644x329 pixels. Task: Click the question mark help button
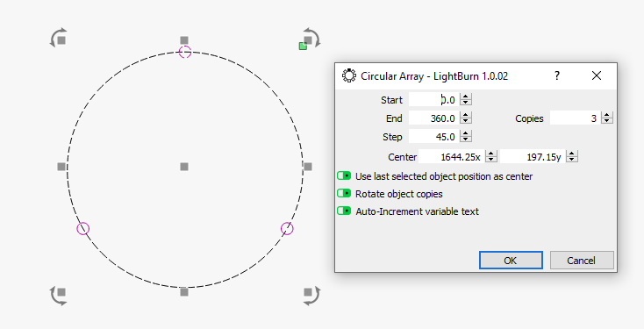(557, 75)
